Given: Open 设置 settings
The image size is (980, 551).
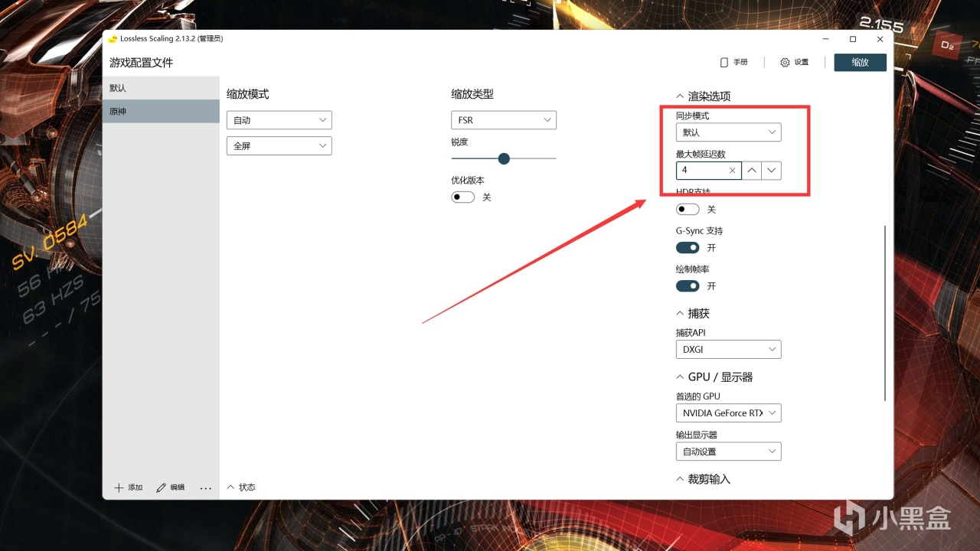Looking at the screenshot, I should (x=794, y=63).
